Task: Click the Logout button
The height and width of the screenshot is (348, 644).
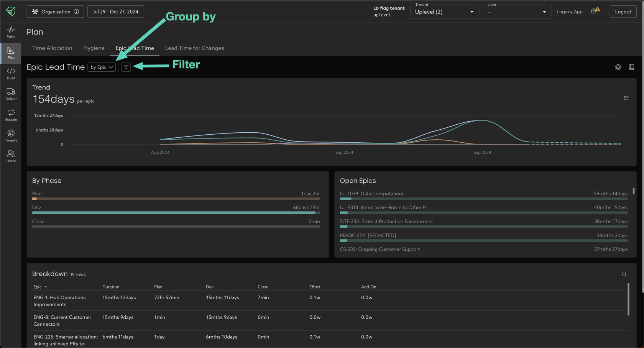Action: point(623,12)
